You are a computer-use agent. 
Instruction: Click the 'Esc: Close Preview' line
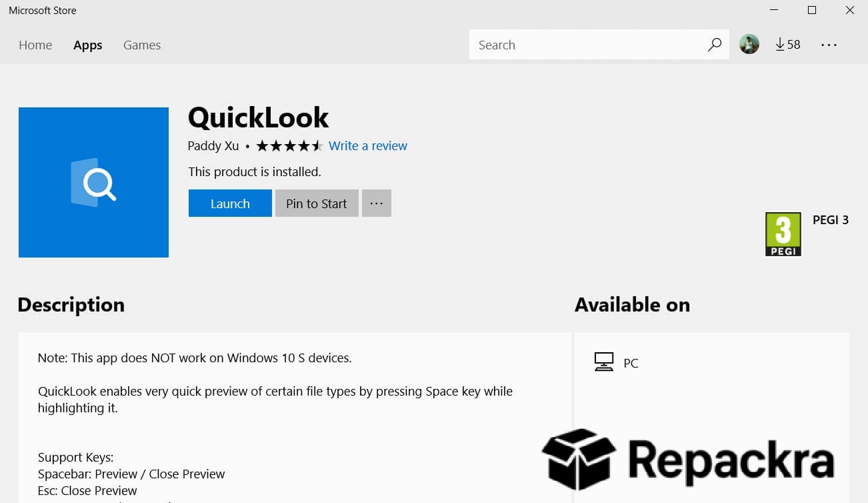pos(87,490)
